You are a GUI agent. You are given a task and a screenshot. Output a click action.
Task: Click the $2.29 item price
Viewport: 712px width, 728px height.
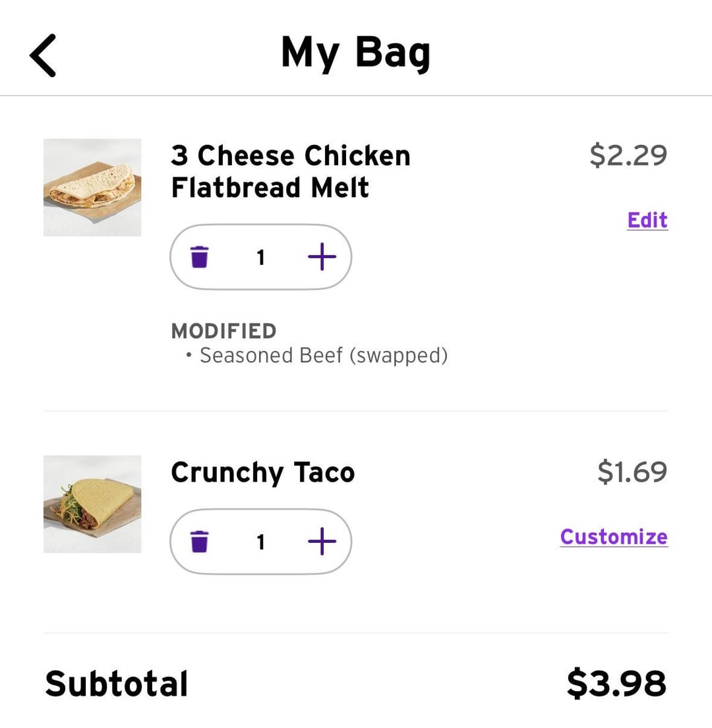pos(628,155)
